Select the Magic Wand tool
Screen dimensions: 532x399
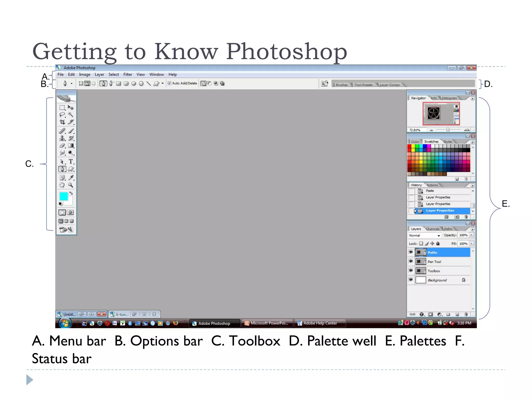click(71, 115)
